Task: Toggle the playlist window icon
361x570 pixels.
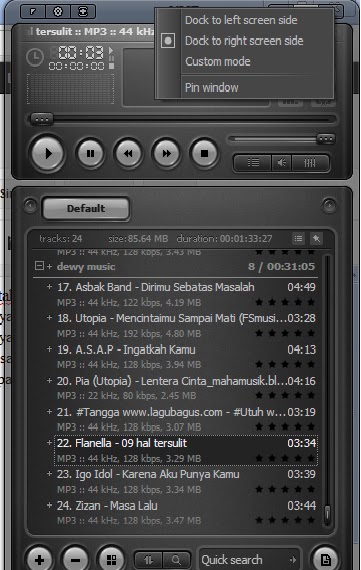Action: click(x=253, y=162)
